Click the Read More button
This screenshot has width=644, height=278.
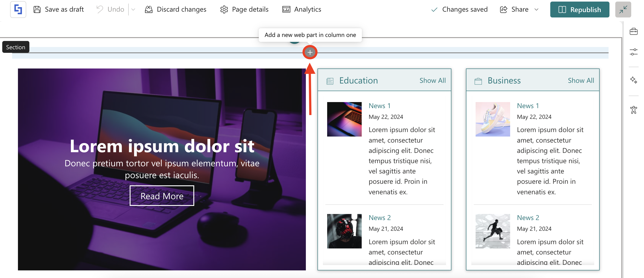(x=162, y=196)
